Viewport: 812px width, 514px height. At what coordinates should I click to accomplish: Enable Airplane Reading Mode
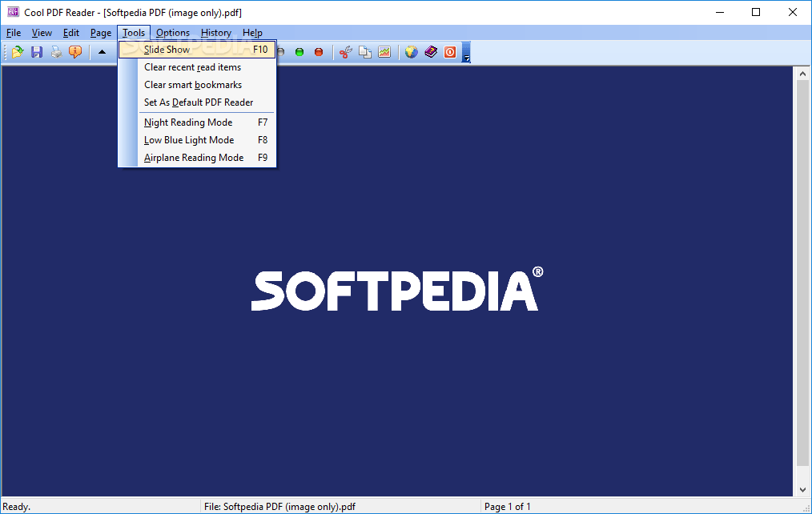click(197, 158)
